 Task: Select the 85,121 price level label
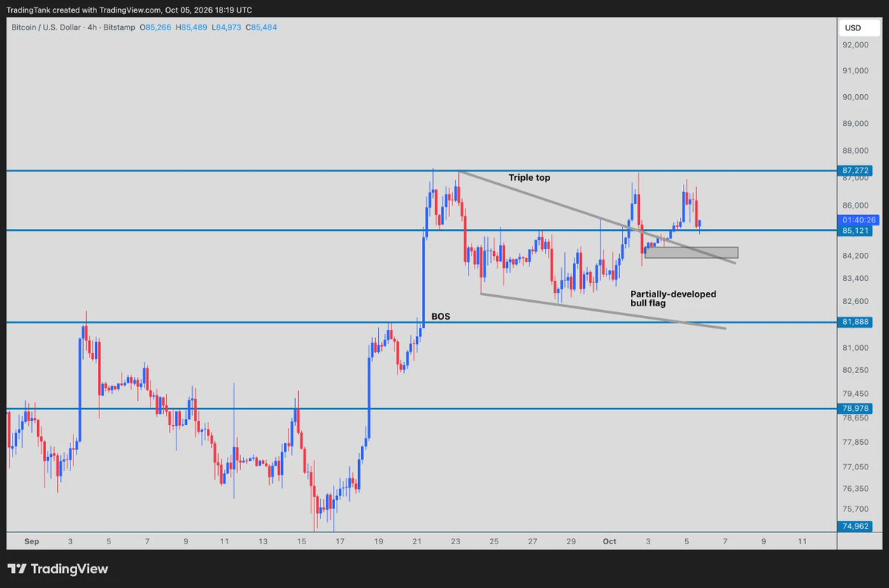(x=856, y=231)
